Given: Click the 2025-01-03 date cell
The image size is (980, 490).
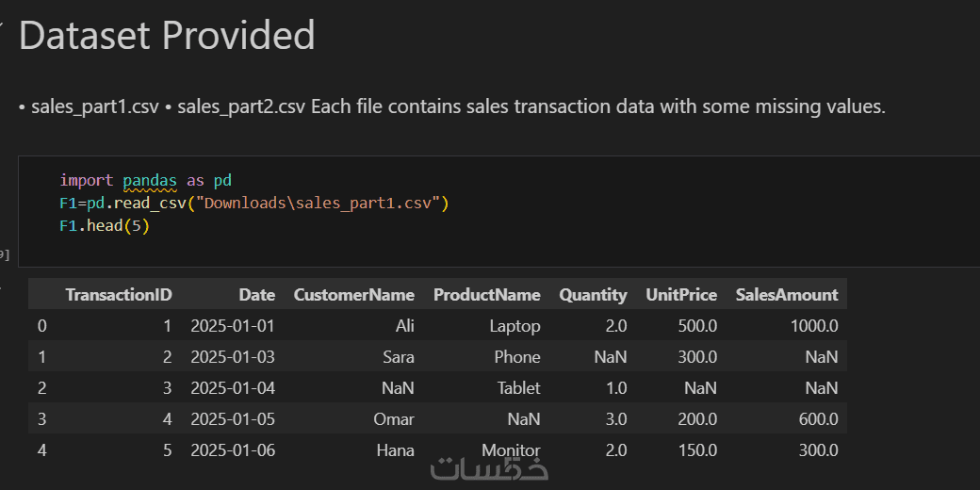Looking at the screenshot, I should click(233, 357).
